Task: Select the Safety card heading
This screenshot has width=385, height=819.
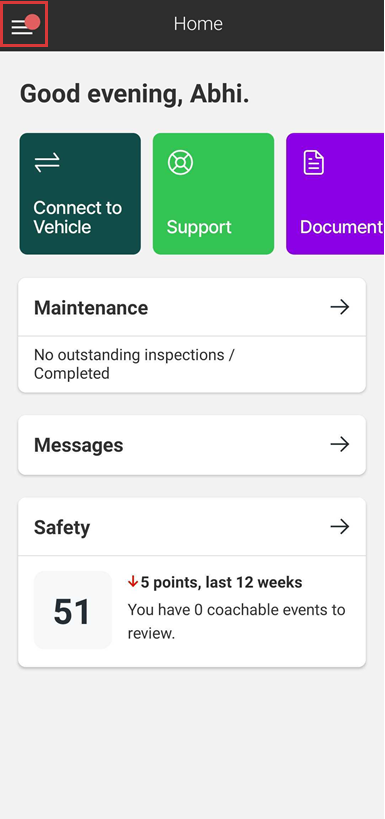Action: pos(62,527)
